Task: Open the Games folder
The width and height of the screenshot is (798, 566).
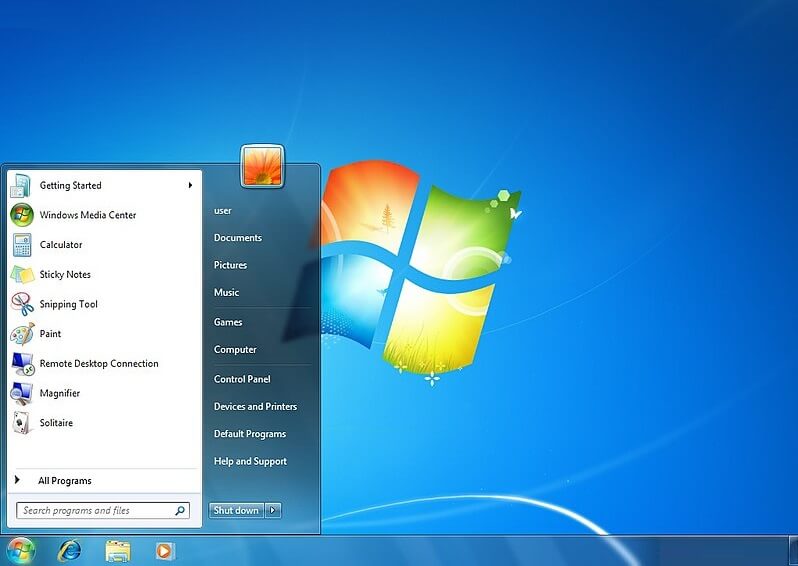Action: pos(228,322)
